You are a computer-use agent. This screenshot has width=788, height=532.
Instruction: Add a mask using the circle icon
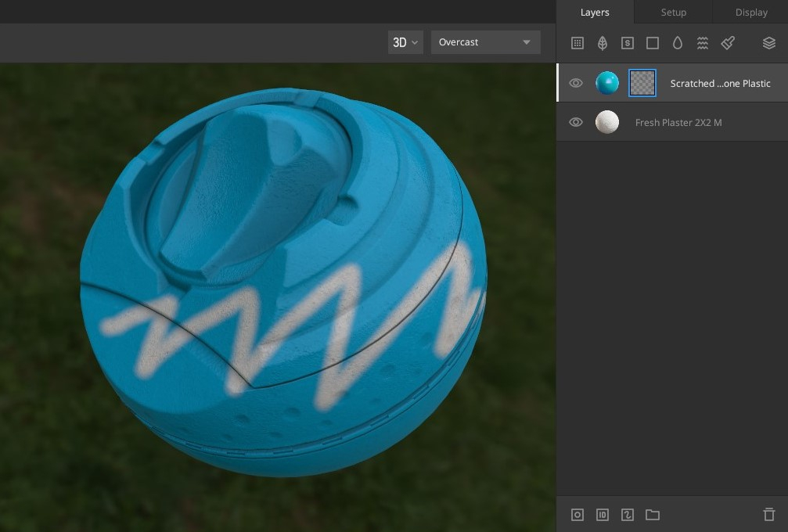tap(577, 514)
